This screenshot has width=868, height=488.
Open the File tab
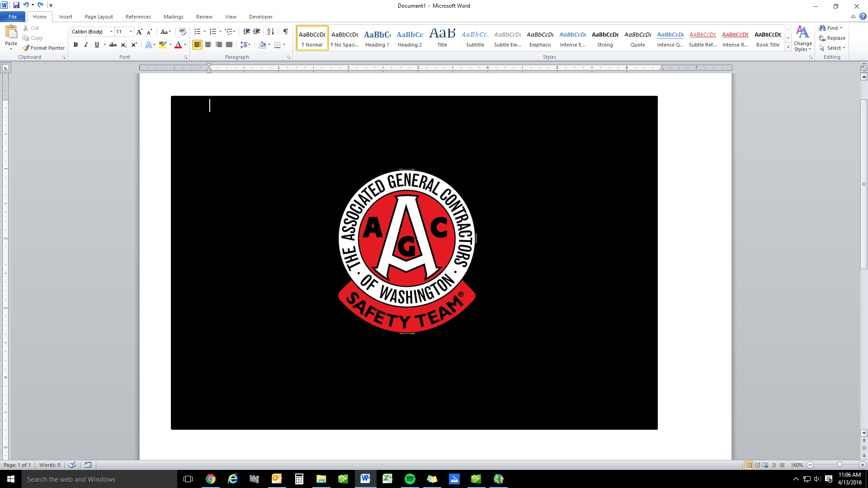tap(13, 17)
